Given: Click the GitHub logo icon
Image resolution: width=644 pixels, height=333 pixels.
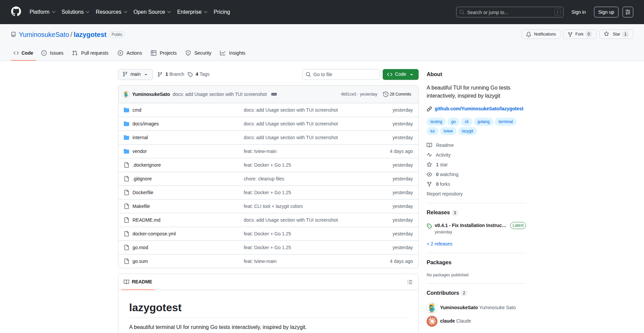Looking at the screenshot, I should point(16,12).
